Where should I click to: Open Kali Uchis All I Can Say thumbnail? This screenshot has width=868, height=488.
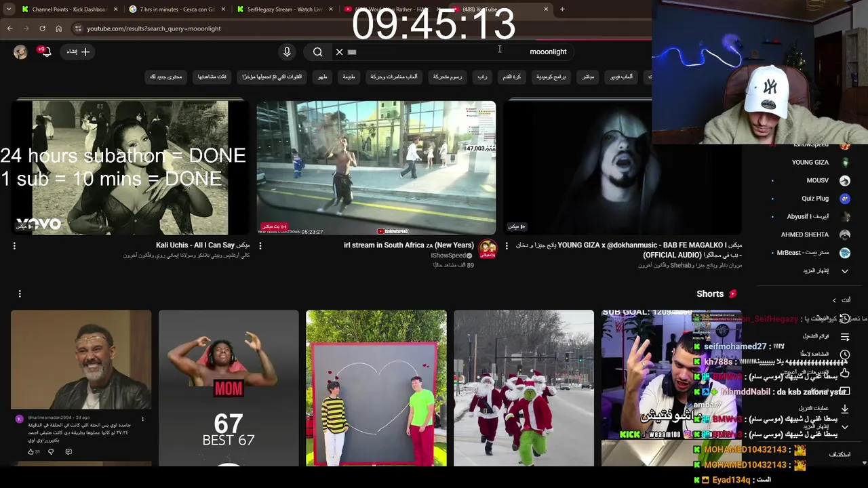pyautogui.click(x=130, y=167)
